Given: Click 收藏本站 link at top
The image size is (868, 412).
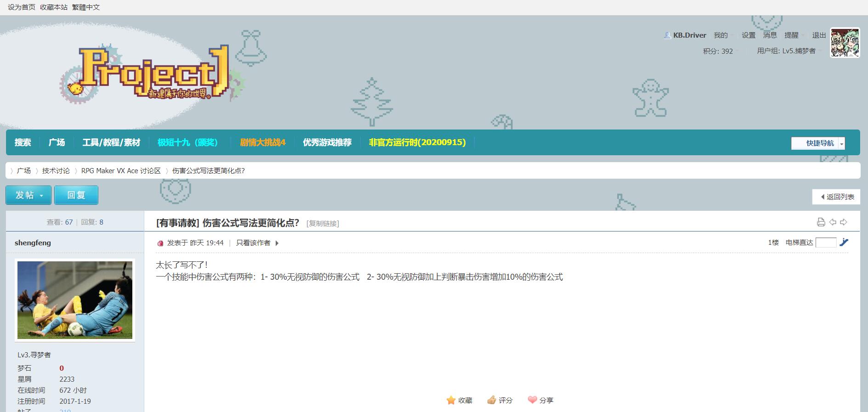Looking at the screenshot, I should pyautogui.click(x=54, y=7).
